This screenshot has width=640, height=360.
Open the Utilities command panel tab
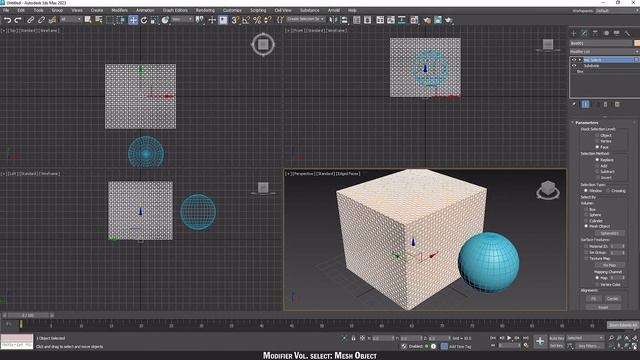pos(627,33)
